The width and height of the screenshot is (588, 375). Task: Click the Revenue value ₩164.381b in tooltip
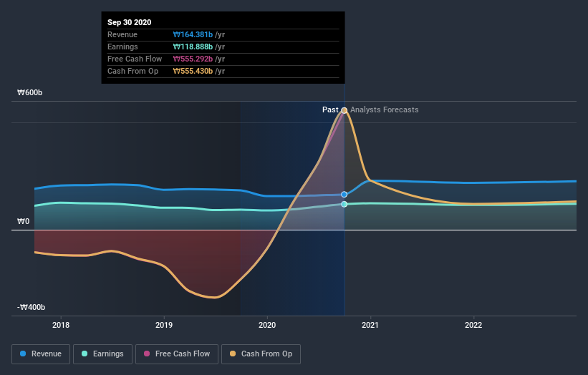tap(193, 34)
